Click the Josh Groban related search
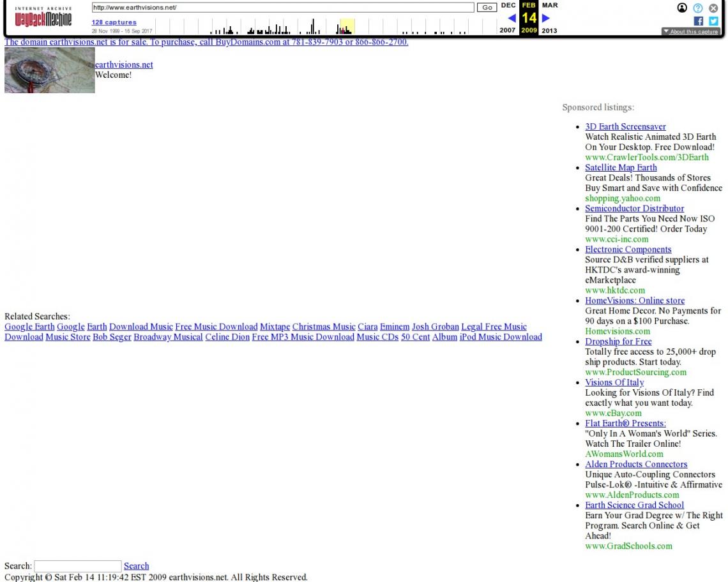 tap(435, 327)
